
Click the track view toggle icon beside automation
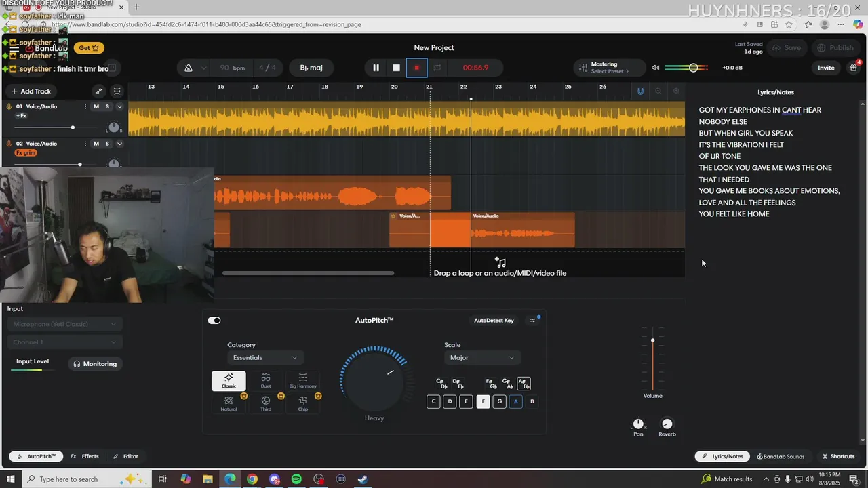pyautogui.click(x=117, y=91)
